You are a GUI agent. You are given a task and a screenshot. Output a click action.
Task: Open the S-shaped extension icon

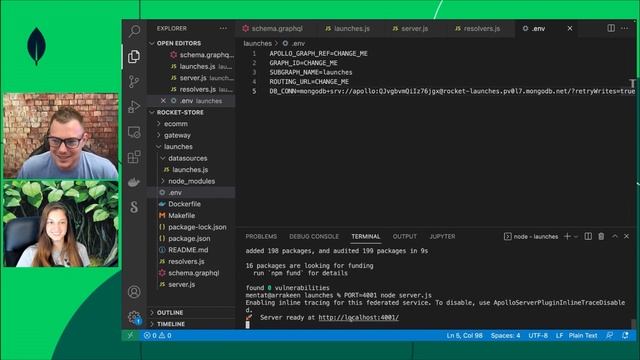click(134, 207)
